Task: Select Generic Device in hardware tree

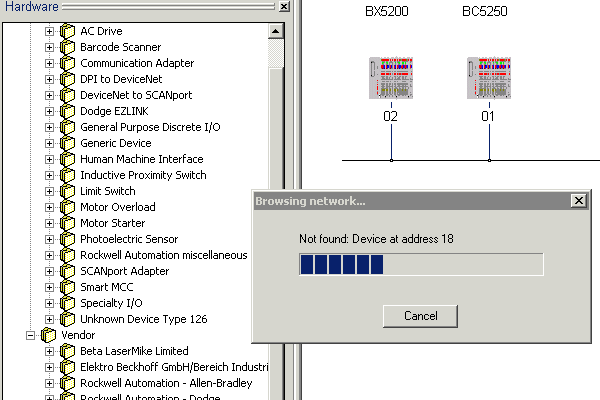Action: coord(116,143)
